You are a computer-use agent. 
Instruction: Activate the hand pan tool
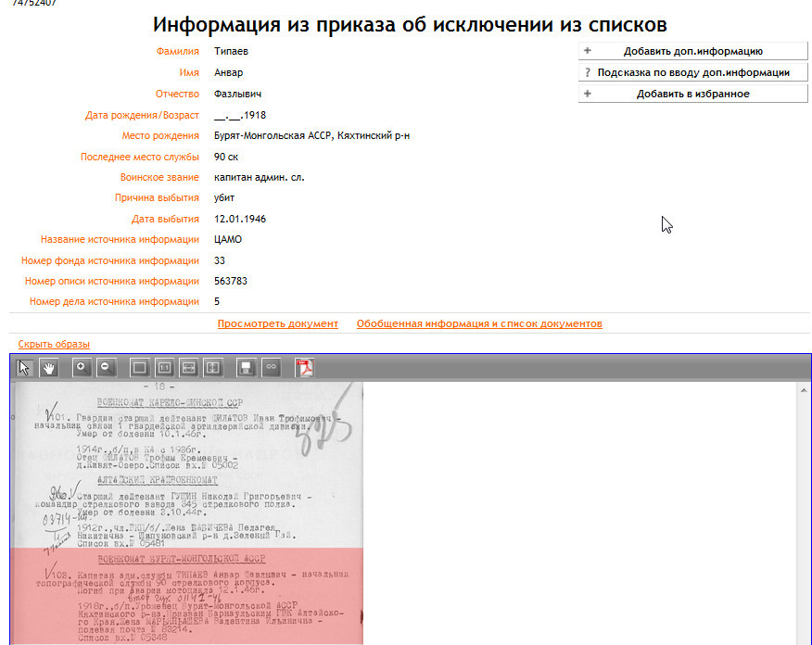(x=48, y=368)
